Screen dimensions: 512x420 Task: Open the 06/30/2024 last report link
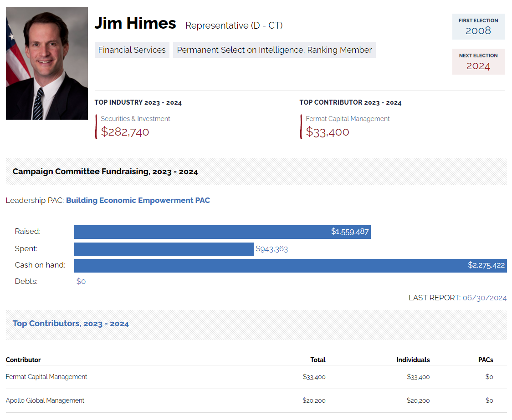484,298
